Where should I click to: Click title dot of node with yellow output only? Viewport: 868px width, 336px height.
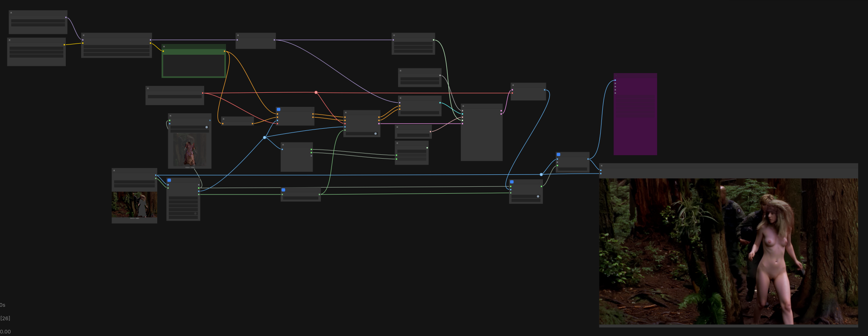9,40
